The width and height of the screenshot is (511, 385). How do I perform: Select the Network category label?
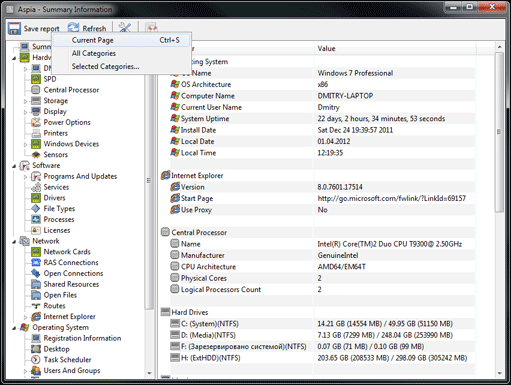pos(46,241)
